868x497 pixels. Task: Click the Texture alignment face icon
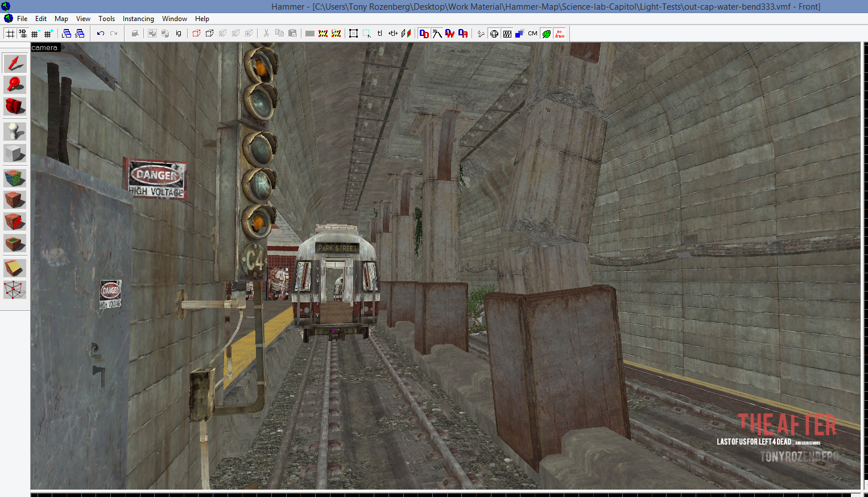point(406,34)
